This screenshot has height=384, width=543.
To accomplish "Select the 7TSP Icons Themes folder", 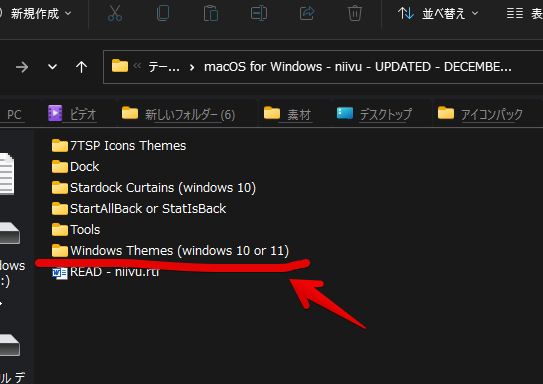I will pyautogui.click(x=119, y=146).
